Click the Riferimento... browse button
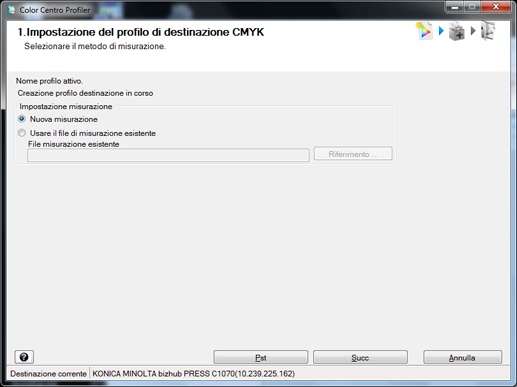The height and width of the screenshot is (387, 517). pyautogui.click(x=353, y=154)
